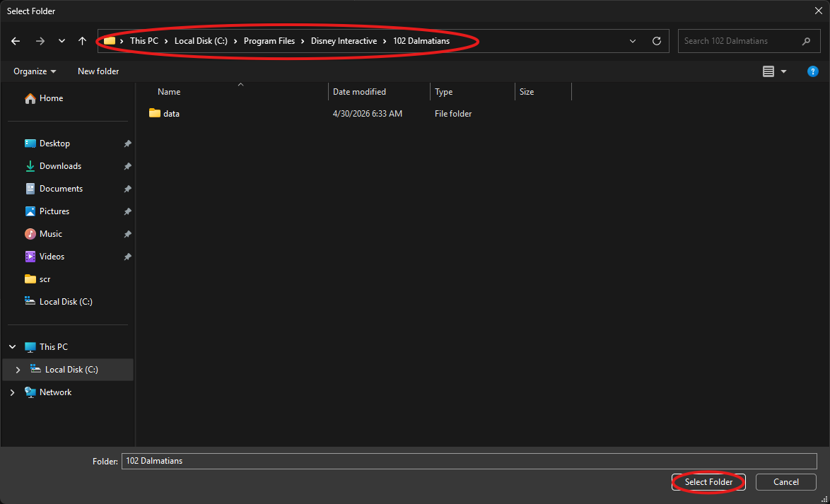Click the date '4/30/2026 6:33 AM'

(x=368, y=113)
